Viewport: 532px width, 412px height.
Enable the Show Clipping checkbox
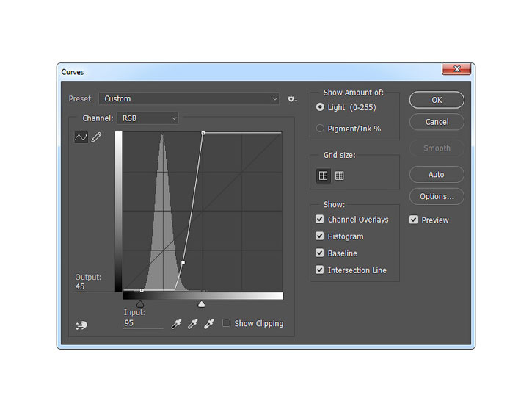pos(226,323)
